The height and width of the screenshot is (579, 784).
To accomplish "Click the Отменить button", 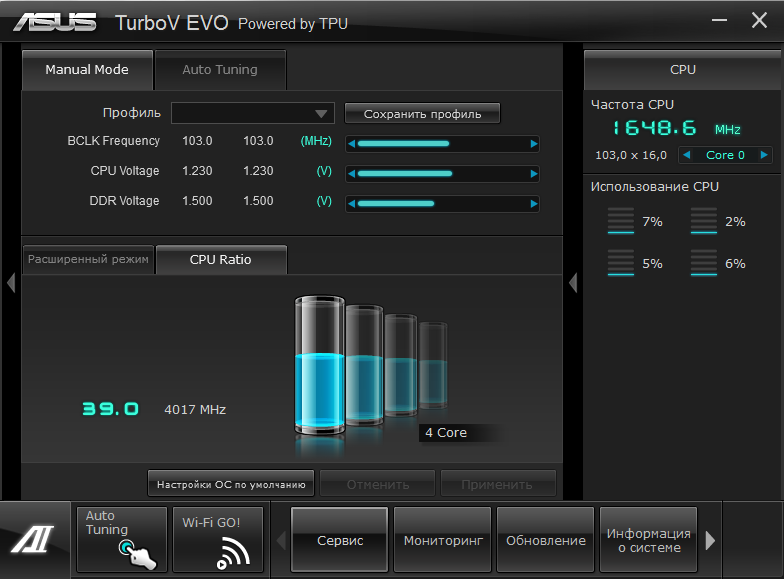I will [378, 484].
